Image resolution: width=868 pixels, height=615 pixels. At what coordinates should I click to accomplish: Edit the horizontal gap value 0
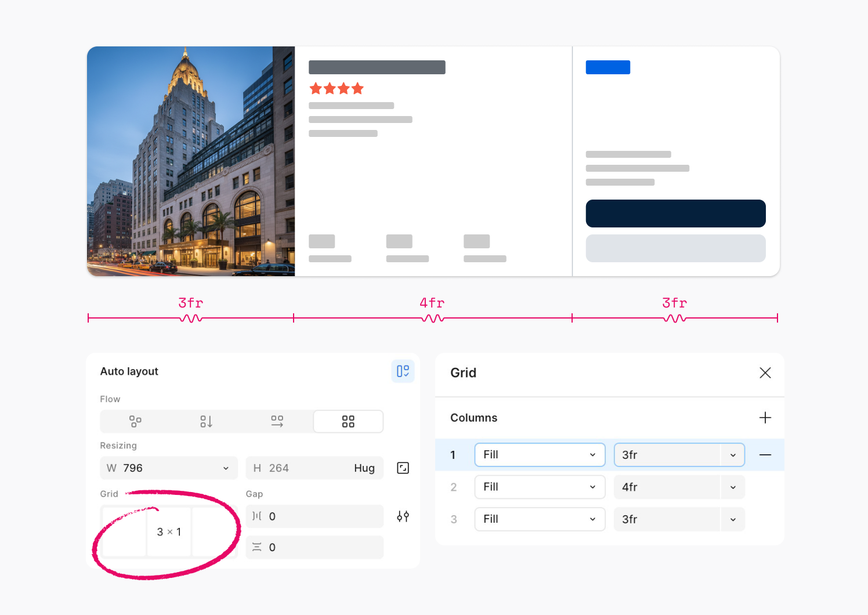coord(314,516)
